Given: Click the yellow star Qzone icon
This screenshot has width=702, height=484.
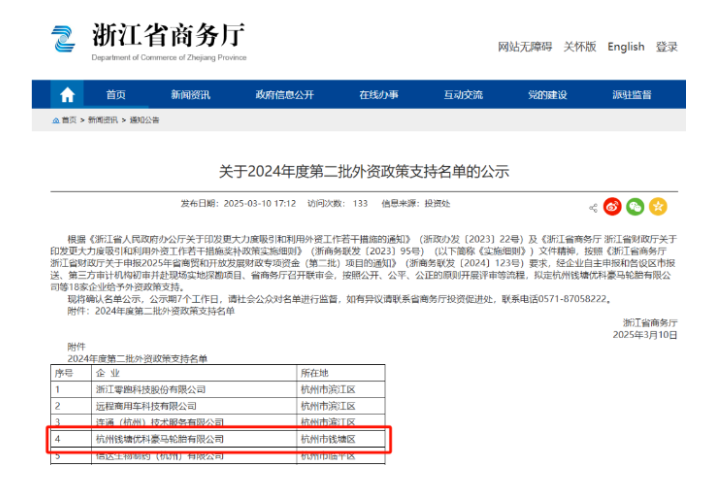Looking at the screenshot, I should [x=657, y=207].
